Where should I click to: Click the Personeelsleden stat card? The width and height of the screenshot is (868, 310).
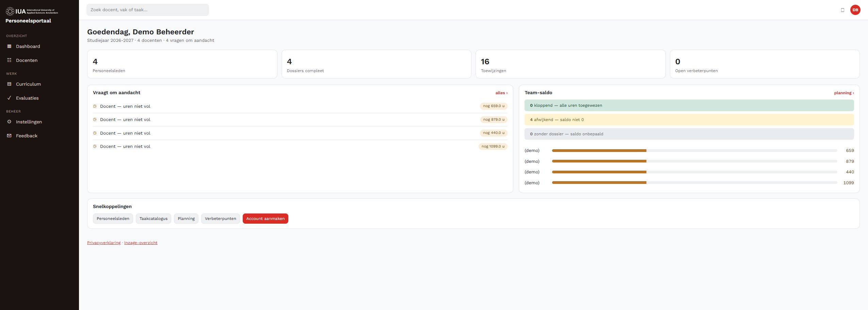(182, 64)
